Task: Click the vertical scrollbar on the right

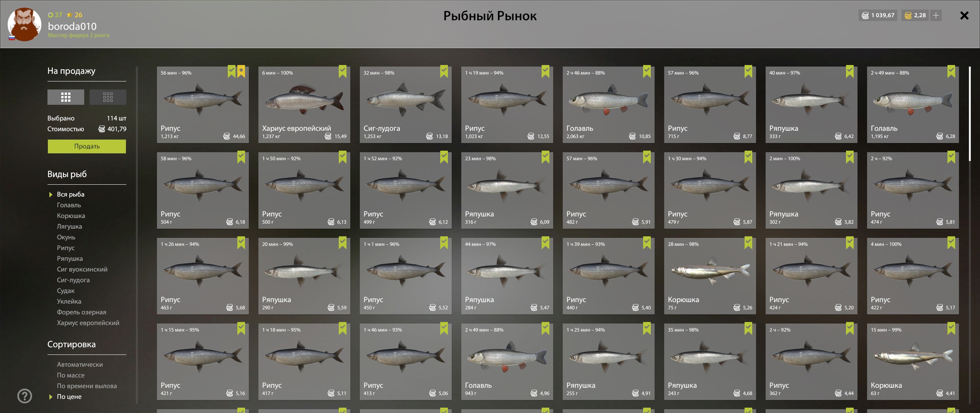Action: point(970,114)
